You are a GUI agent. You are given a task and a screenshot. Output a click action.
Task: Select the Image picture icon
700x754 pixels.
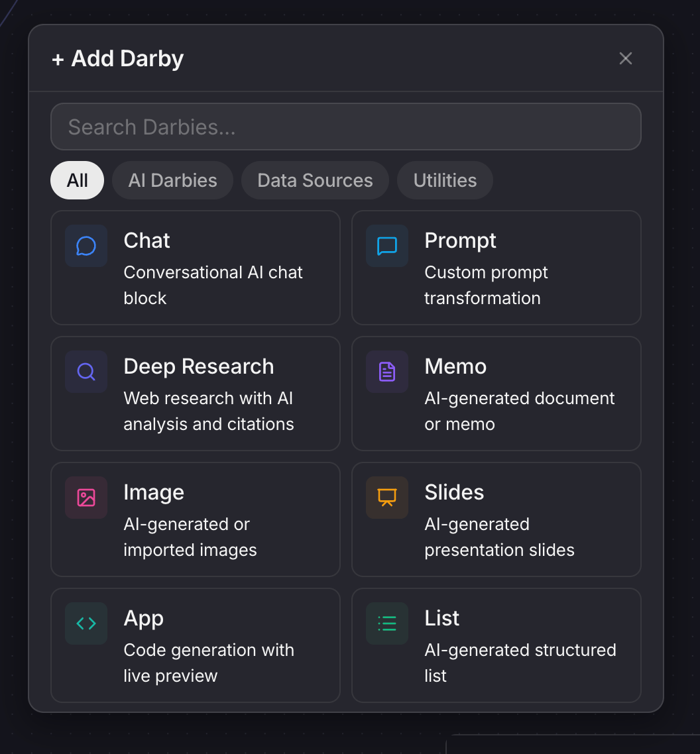tap(86, 498)
